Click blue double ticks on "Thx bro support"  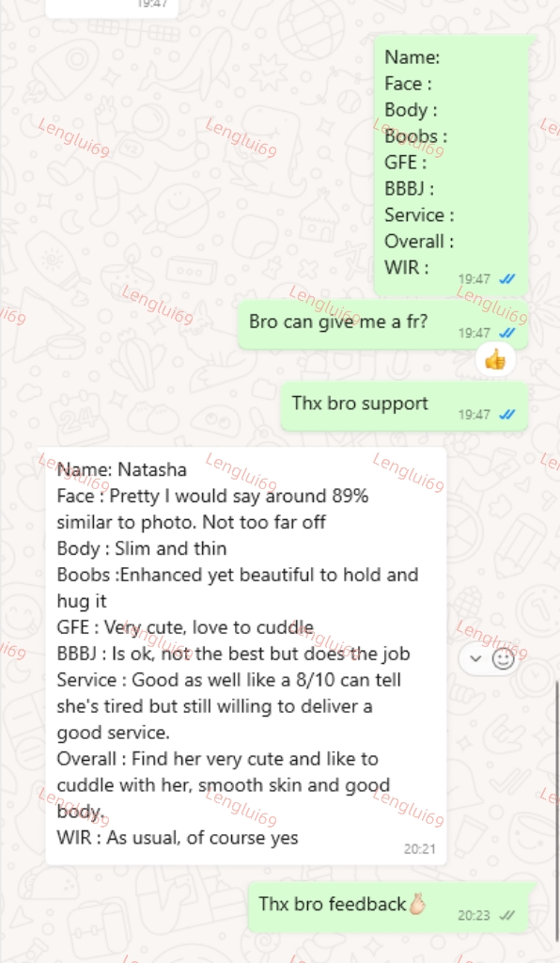507,415
